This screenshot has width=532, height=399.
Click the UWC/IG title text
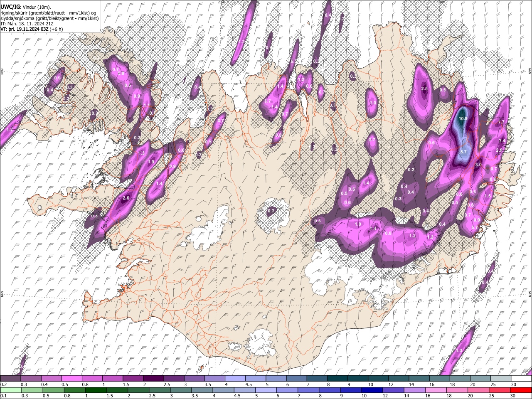pos(10,7)
